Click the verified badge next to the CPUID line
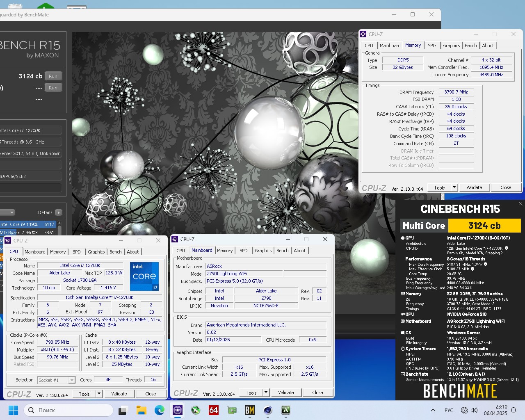Viewport: 525px width, 420px height. pos(506,248)
